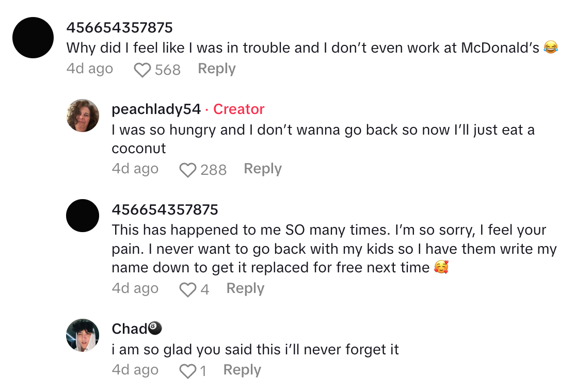Reply to the "feel your pain" comment

click(245, 288)
